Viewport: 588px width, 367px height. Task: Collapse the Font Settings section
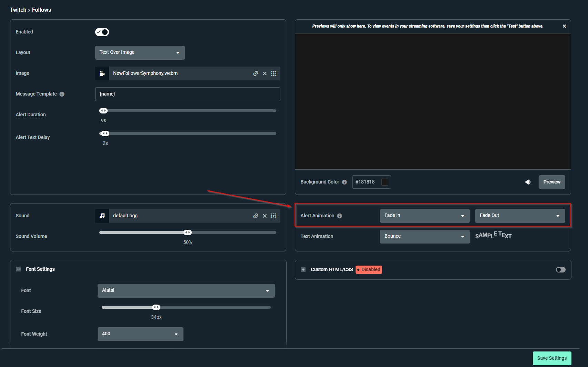click(x=18, y=269)
